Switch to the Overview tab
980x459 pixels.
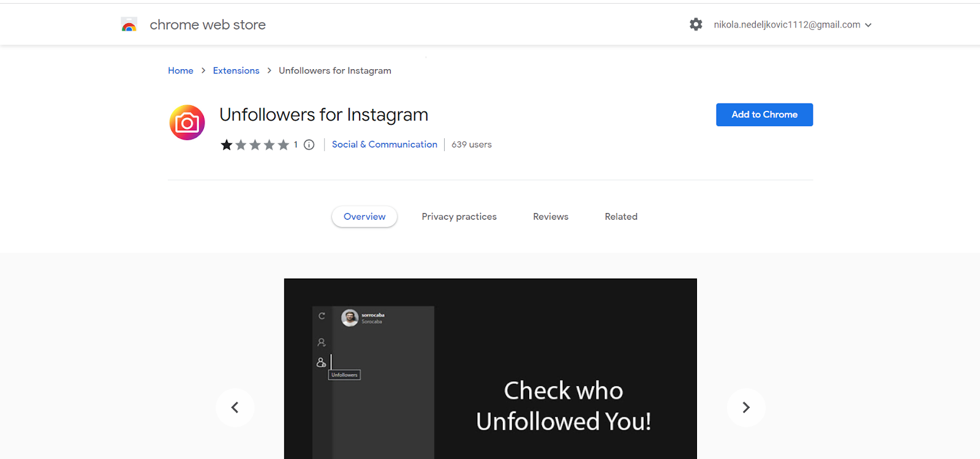tap(364, 217)
